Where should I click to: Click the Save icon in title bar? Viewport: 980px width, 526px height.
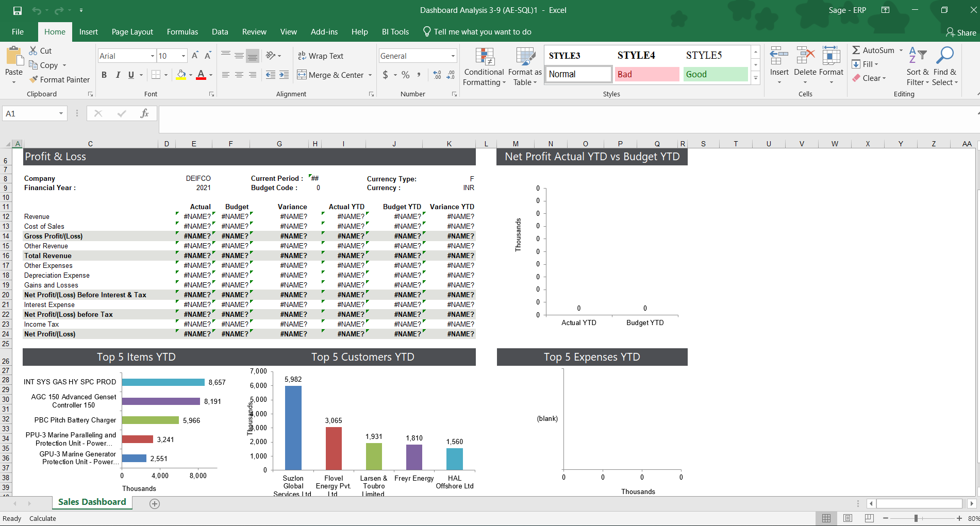point(18,10)
